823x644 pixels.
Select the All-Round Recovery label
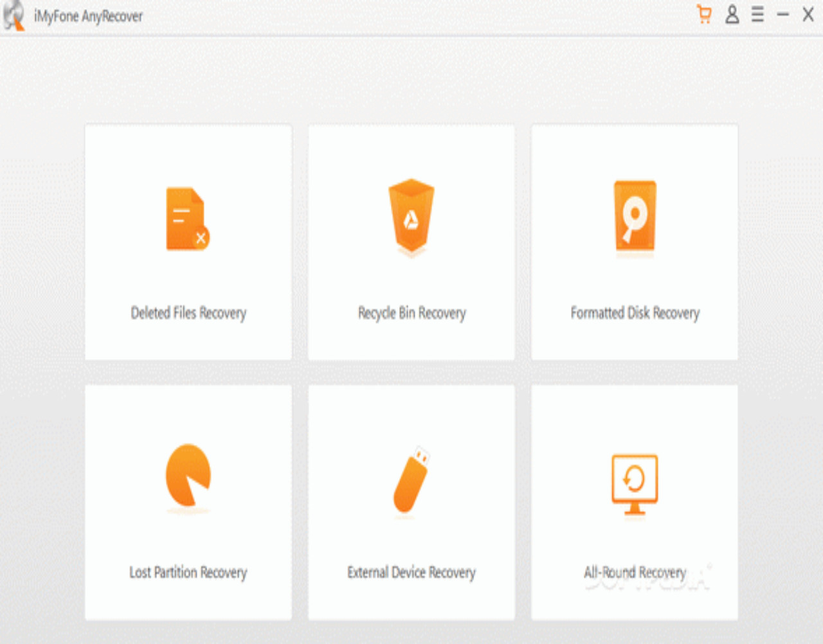635,572
